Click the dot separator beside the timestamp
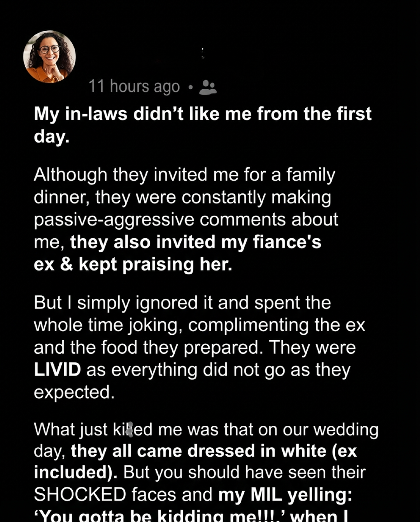Image resolution: width=420 pixels, height=522 pixels. (x=190, y=87)
